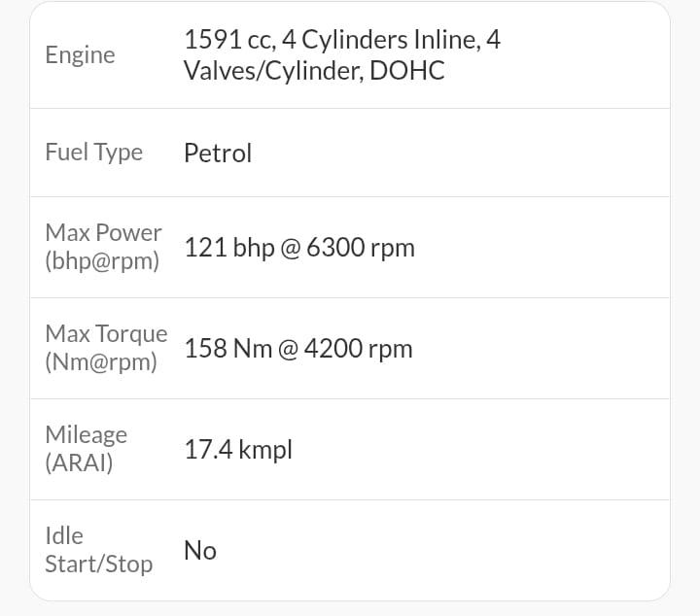Click the (ARAI) text under Mileage

tap(79, 463)
